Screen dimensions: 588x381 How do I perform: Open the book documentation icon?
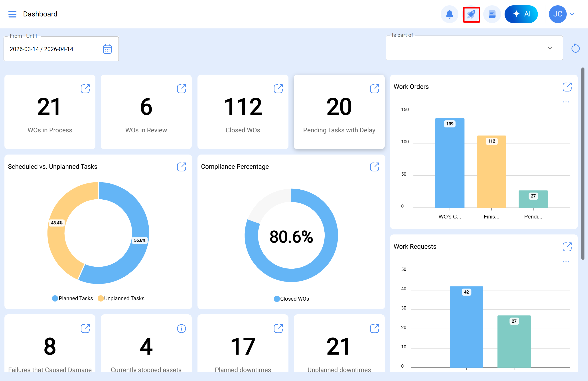tap(492, 14)
